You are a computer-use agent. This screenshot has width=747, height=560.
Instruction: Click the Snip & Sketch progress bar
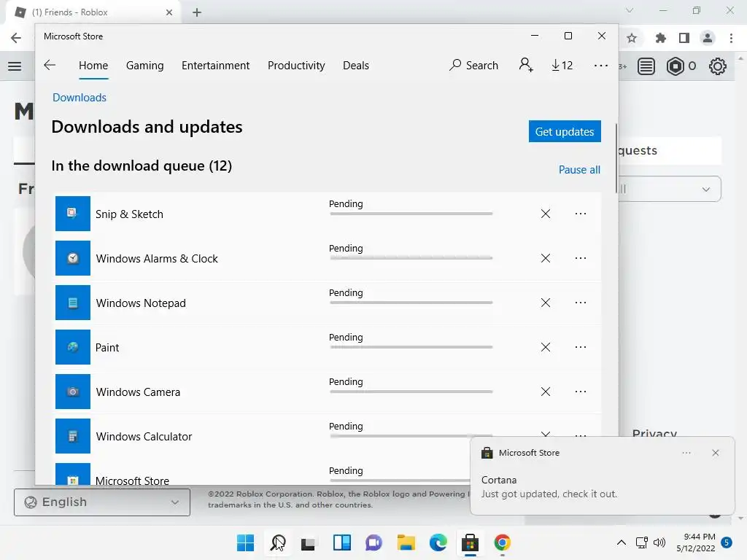(411, 214)
